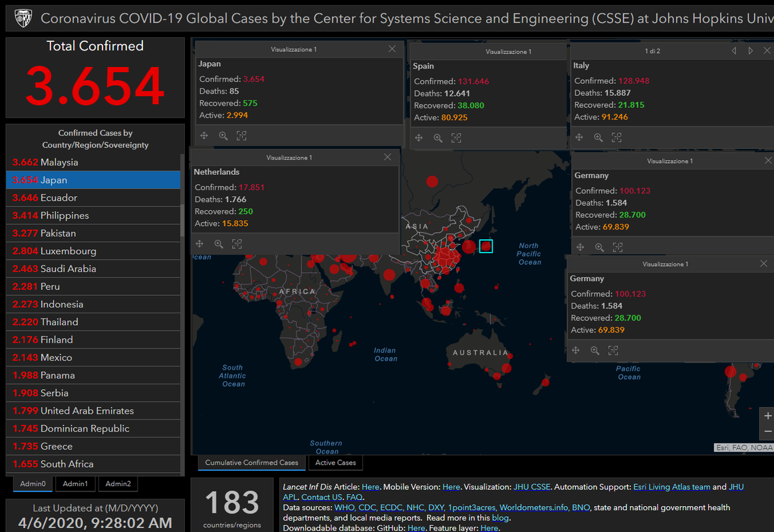The height and width of the screenshot is (532, 774).
Task: Select Dominican Republic in the country list
Action: click(93, 429)
